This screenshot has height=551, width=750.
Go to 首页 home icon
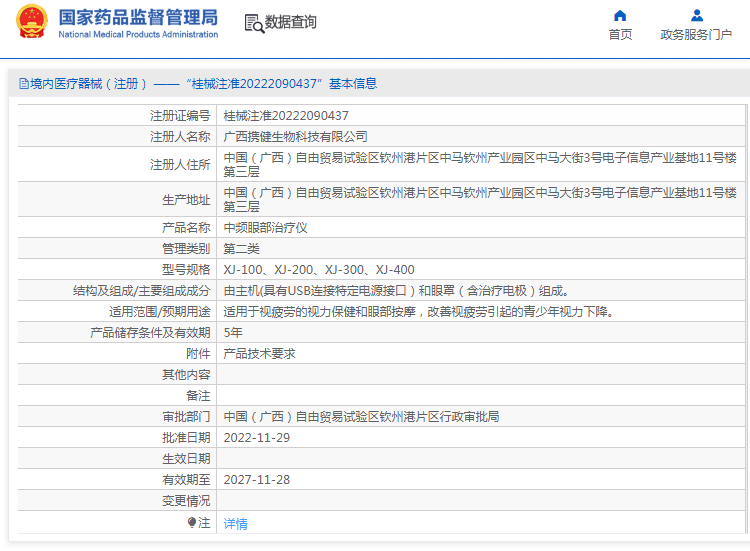[620, 16]
